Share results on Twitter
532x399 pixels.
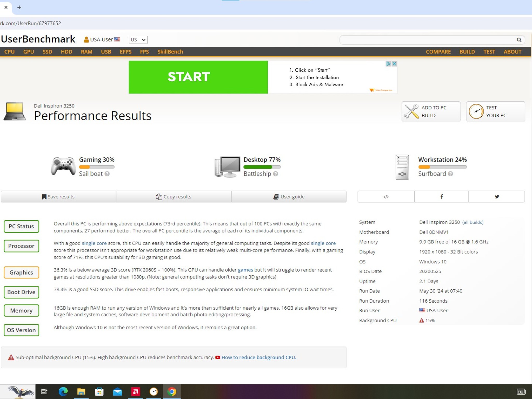[x=497, y=197]
